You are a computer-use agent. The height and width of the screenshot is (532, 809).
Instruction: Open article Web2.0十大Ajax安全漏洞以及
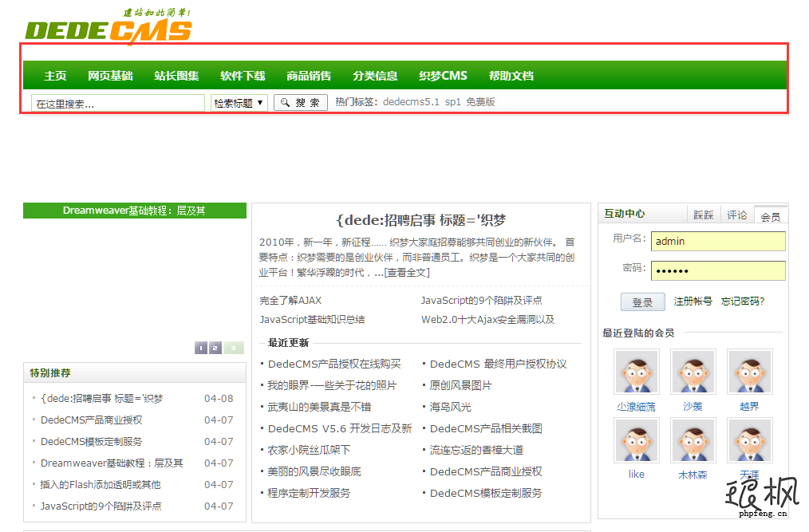coord(488,319)
